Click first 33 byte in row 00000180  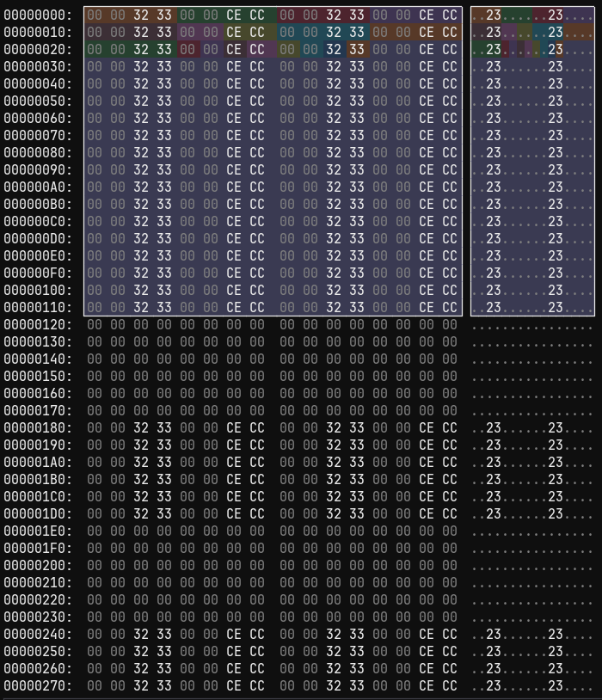tap(164, 427)
